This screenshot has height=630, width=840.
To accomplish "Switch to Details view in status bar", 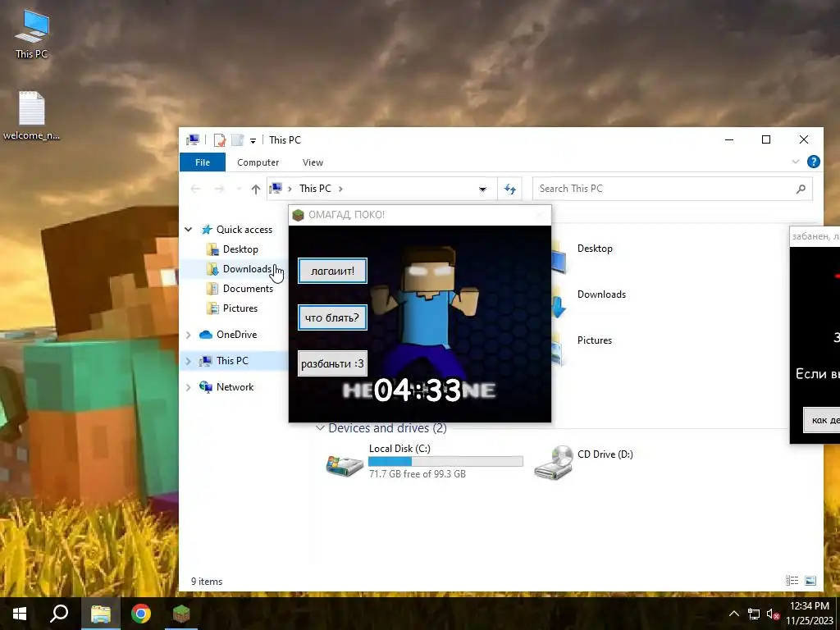I will [792, 581].
